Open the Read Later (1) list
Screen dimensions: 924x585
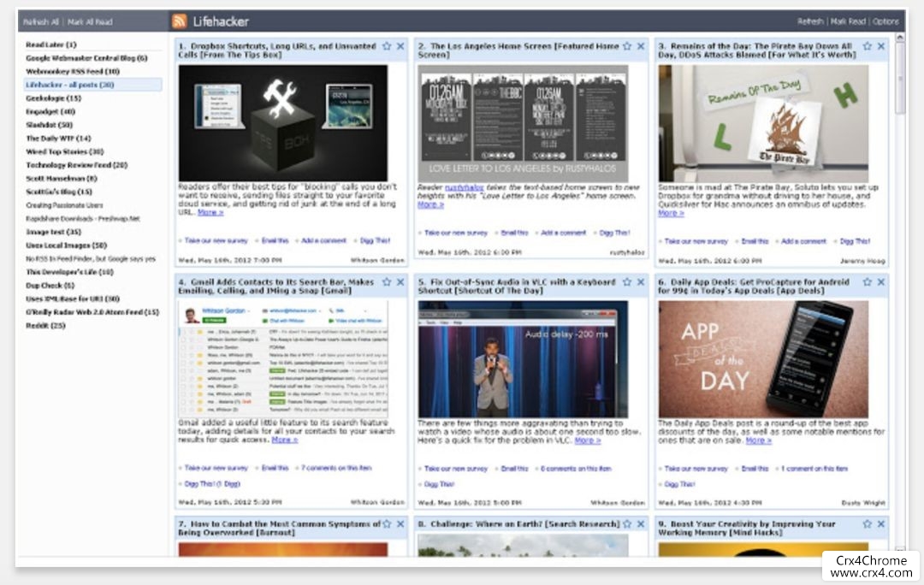51,44
